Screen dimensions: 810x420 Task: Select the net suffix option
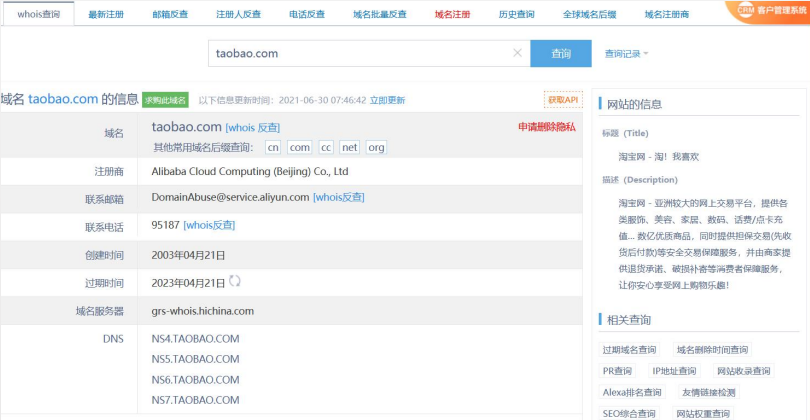pyautogui.click(x=350, y=147)
